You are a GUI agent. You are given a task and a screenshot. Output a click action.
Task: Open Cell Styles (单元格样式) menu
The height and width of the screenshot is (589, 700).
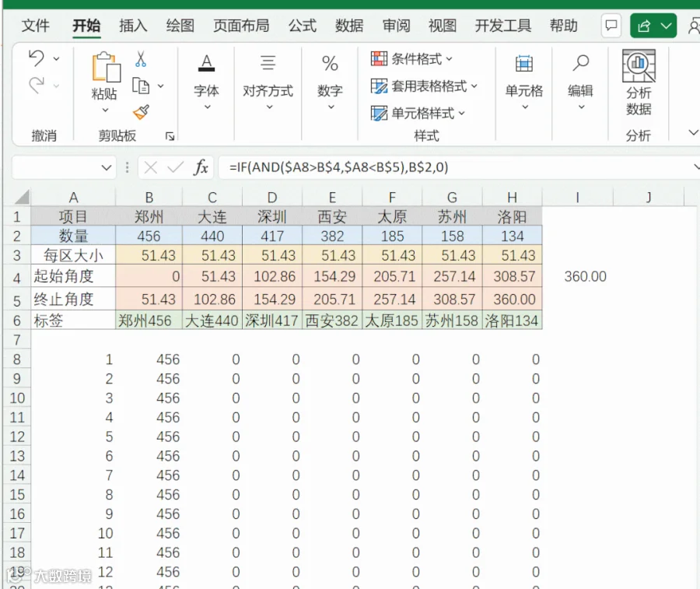418,113
